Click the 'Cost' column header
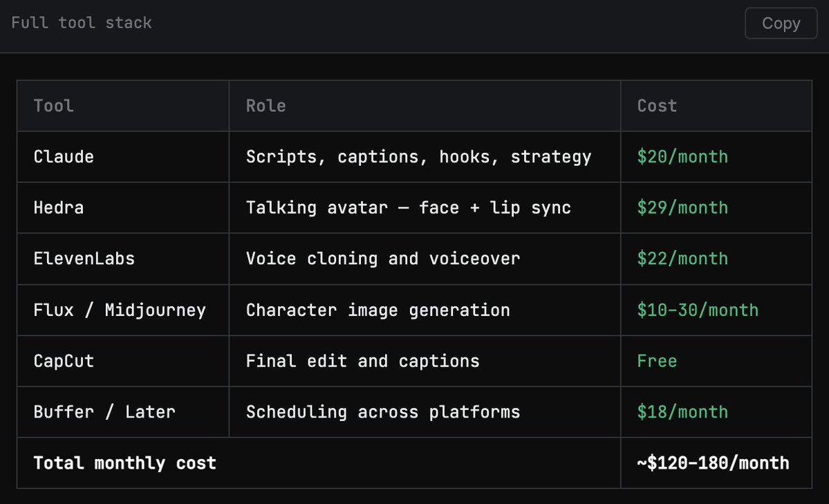 tap(716, 106)
